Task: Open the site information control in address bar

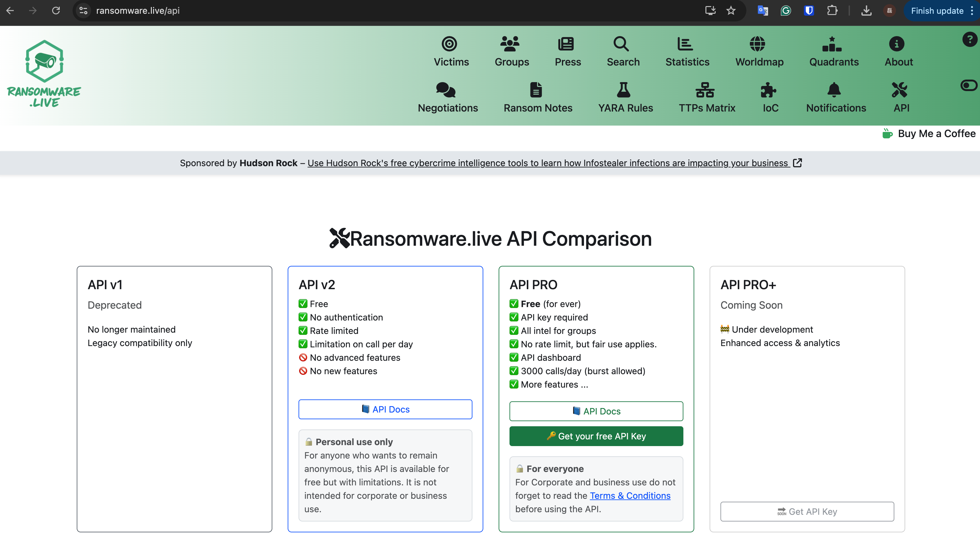Action: click(x=83, y=11)
